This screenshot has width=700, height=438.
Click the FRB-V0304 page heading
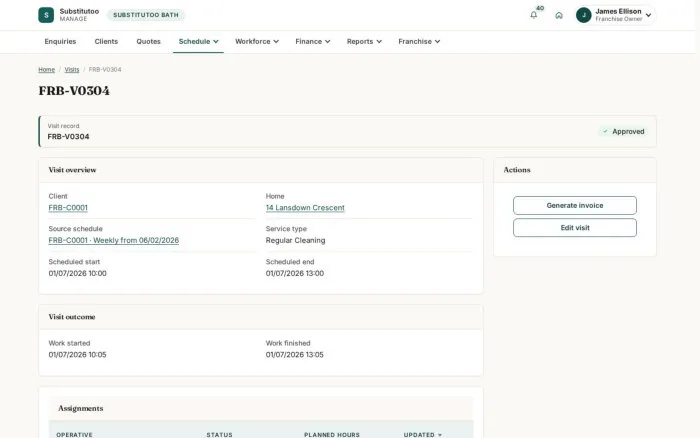coord(74,91)
